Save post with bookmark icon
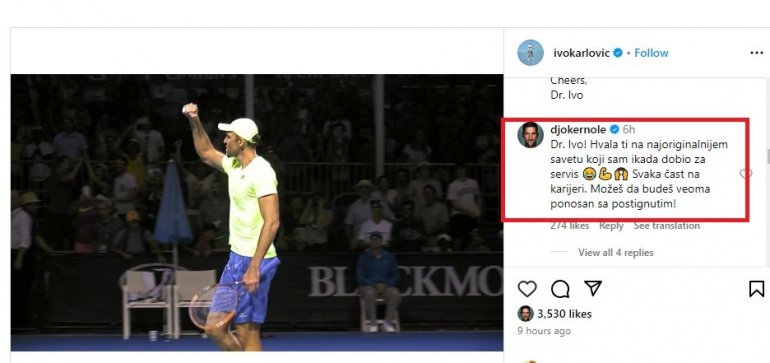770x363 pixels. [x=757, y=289]
